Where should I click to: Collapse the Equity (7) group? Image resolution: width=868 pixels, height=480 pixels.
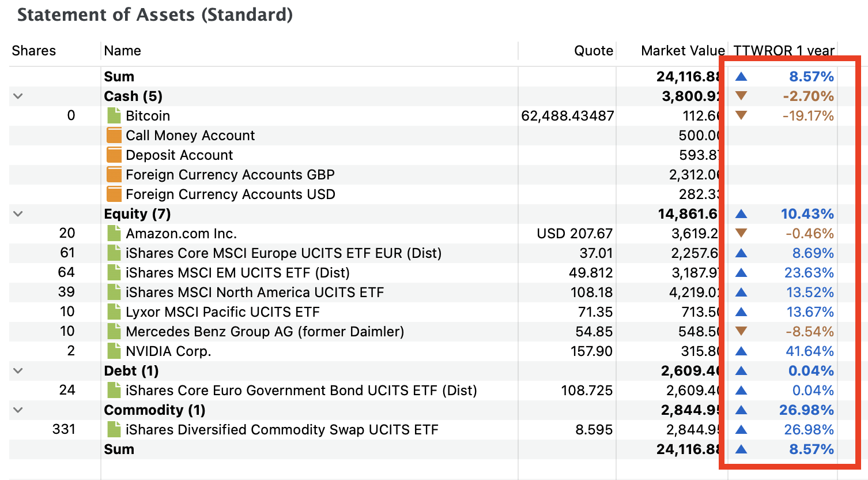click(18, 214)
